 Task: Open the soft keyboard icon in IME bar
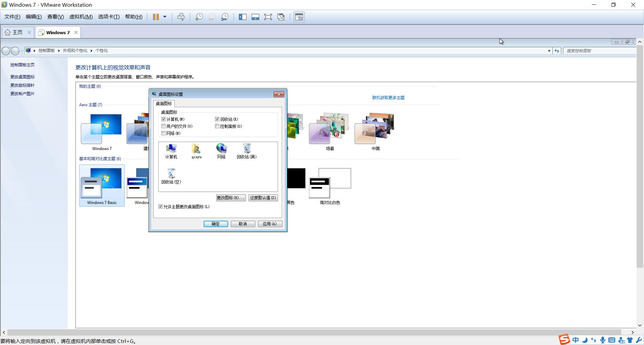coord(612,340)
